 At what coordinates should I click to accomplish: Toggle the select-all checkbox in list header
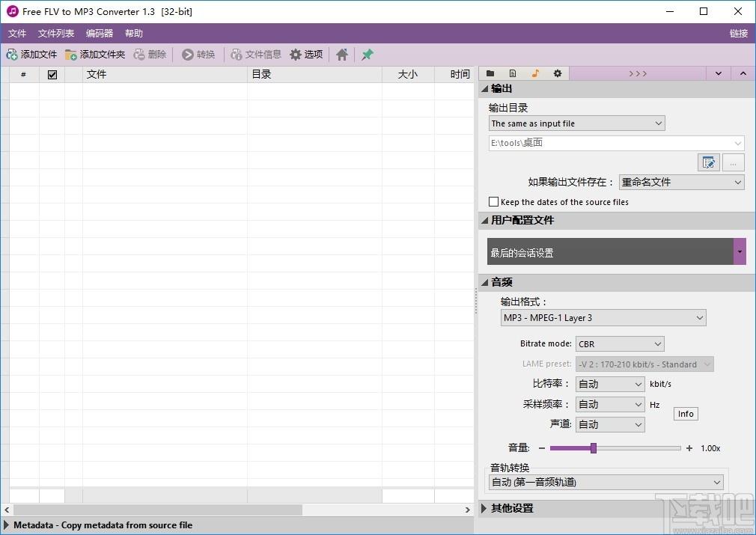point(52,74)
